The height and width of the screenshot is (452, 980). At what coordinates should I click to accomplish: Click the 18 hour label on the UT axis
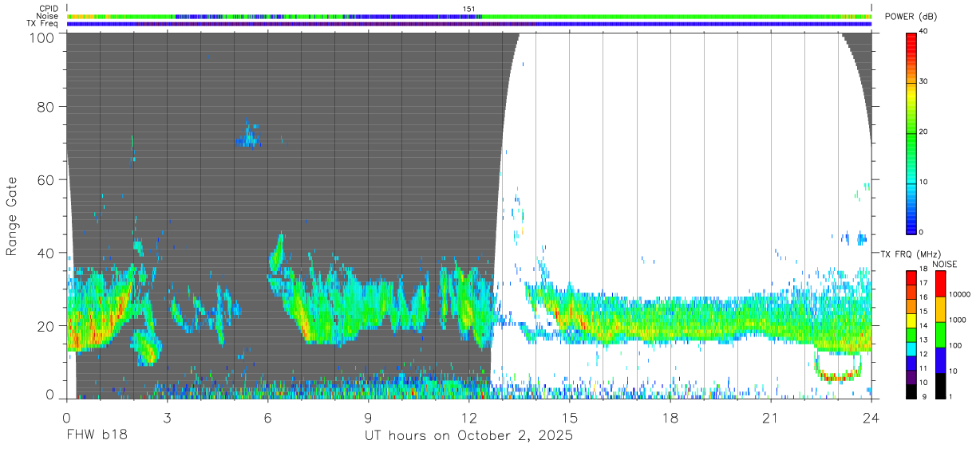click(x=670, y=417)
